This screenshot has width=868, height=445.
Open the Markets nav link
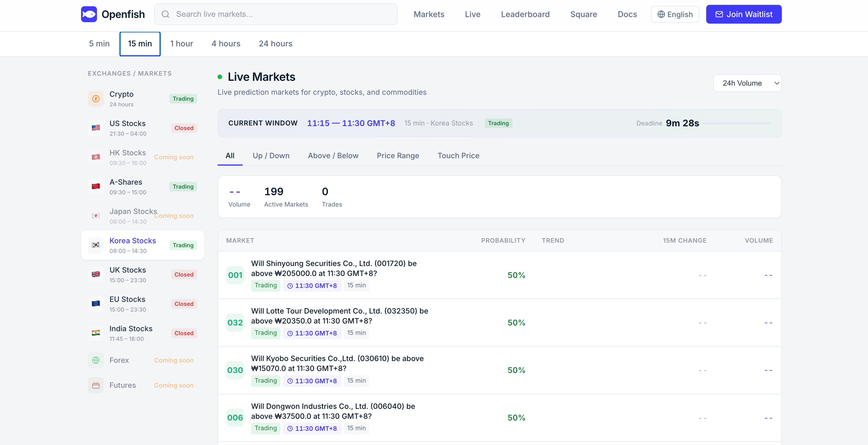[429, 14]
